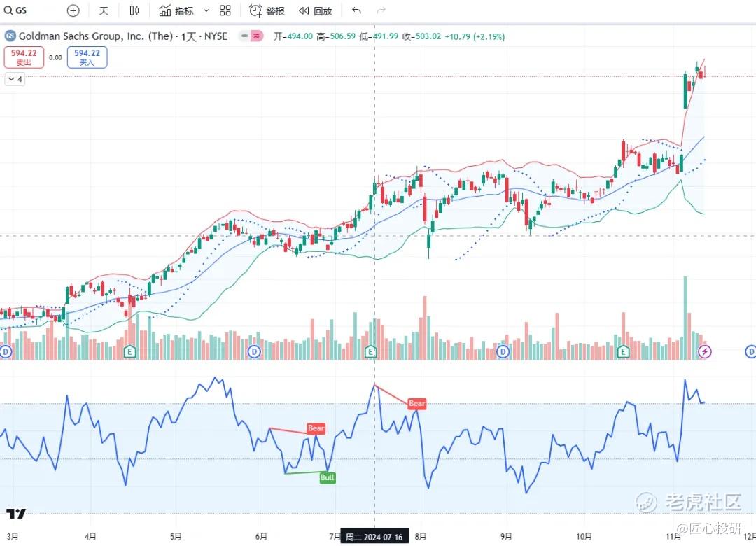Screen dimensions: 756x546
Task: Click the red 594.22 卖出 sell button
Action: click(x=24, y=57)
